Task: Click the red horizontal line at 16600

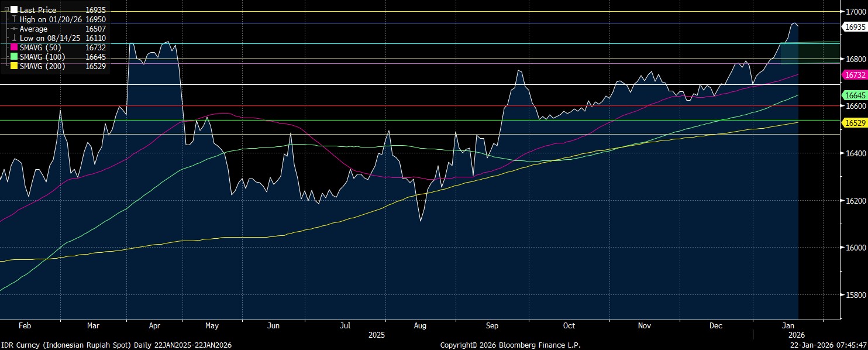Action: pyautogui.click(x=409, y=106)
